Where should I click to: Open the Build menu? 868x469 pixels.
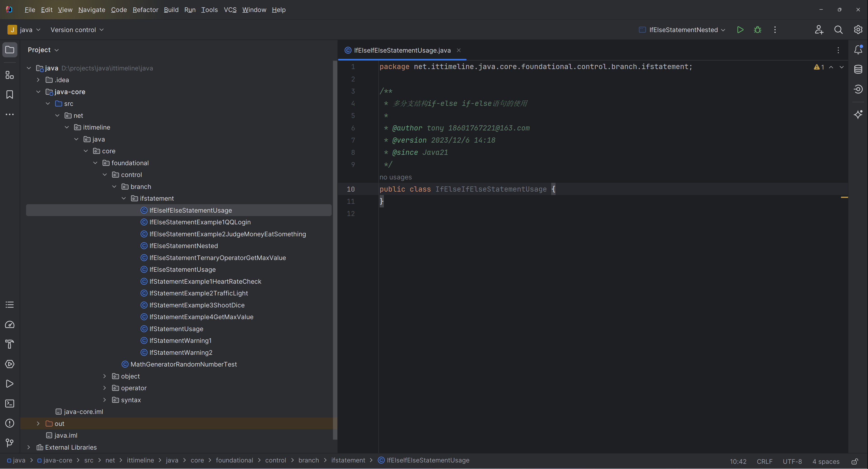click(171, 10)
